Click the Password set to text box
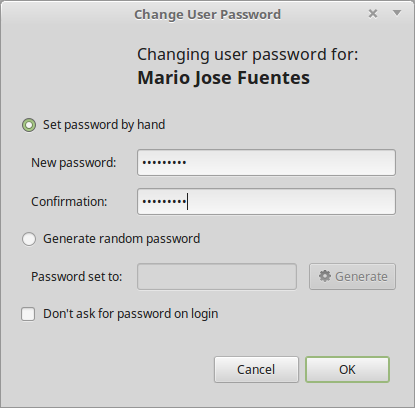 pos(217,277)
